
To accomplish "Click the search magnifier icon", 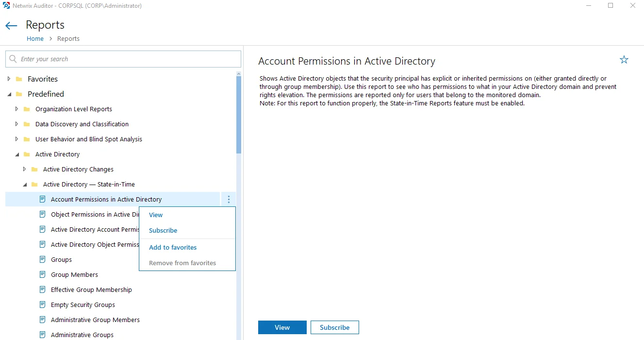I will coord(13,59).
